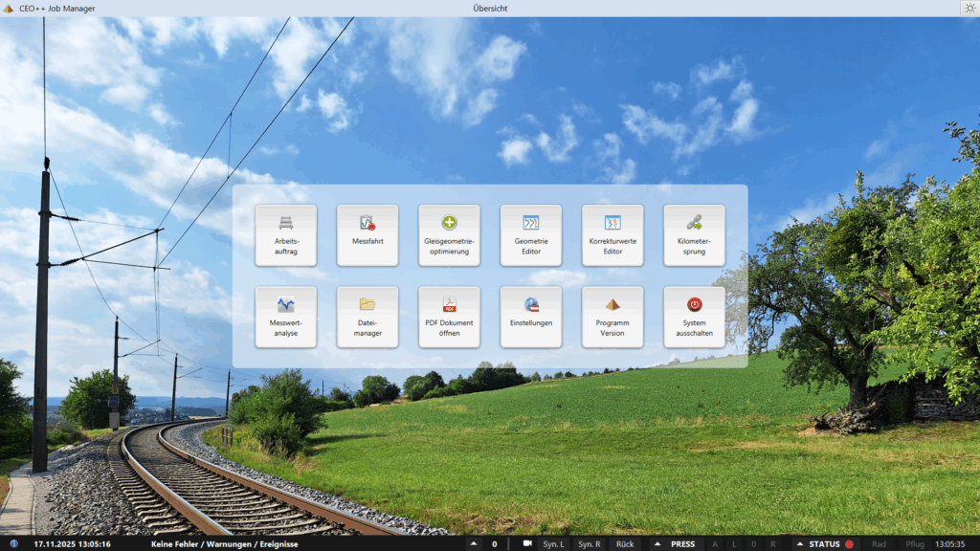Image resolution: width=980 pixels, height=551 pixels.
Task: Open Einstellungen settings tile
Action: [530, 317]
